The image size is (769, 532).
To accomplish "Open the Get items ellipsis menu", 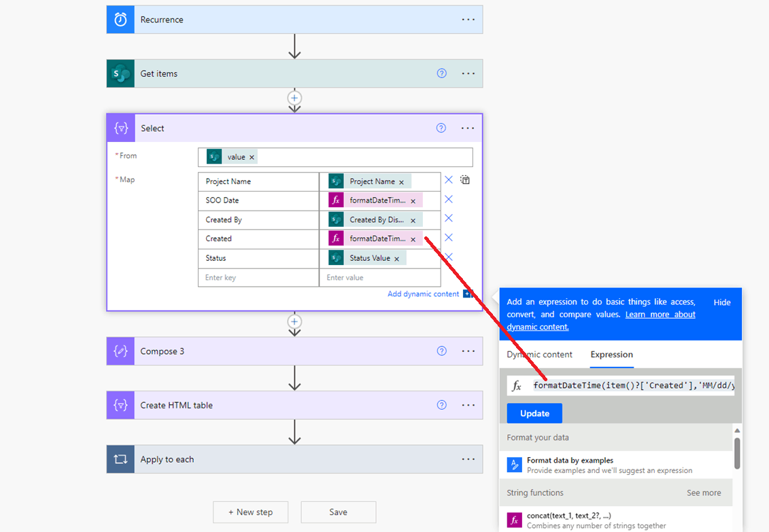I will pyautogui.click(x=468, y=73).
